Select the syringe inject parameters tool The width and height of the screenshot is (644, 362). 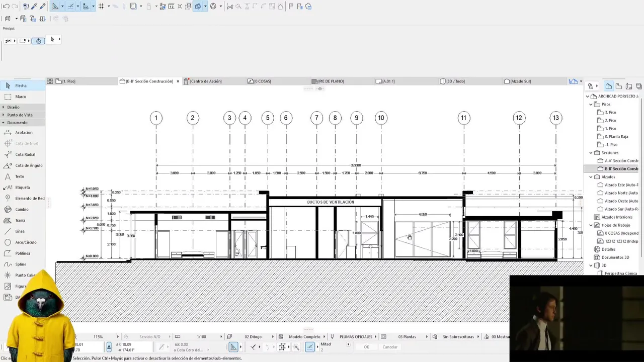(x=43, y=7)
